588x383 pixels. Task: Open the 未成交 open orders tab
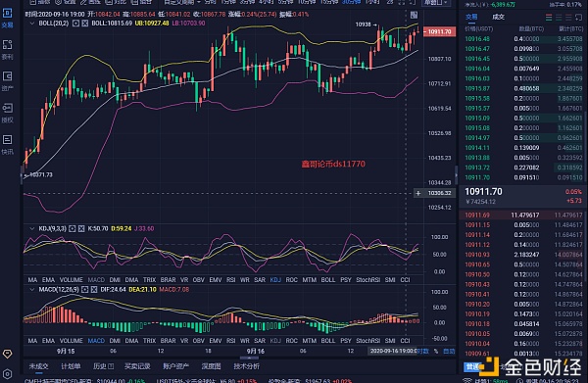(x=38, y=366)
